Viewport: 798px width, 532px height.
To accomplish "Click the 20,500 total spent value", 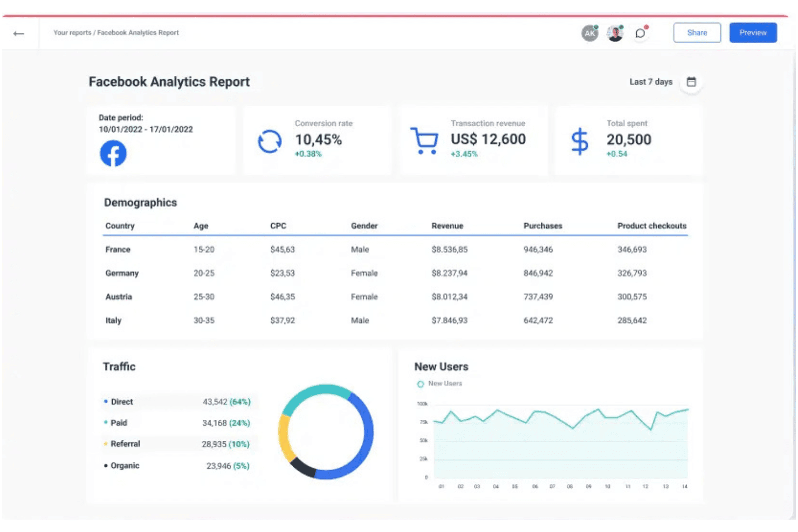I will point(629,140).
